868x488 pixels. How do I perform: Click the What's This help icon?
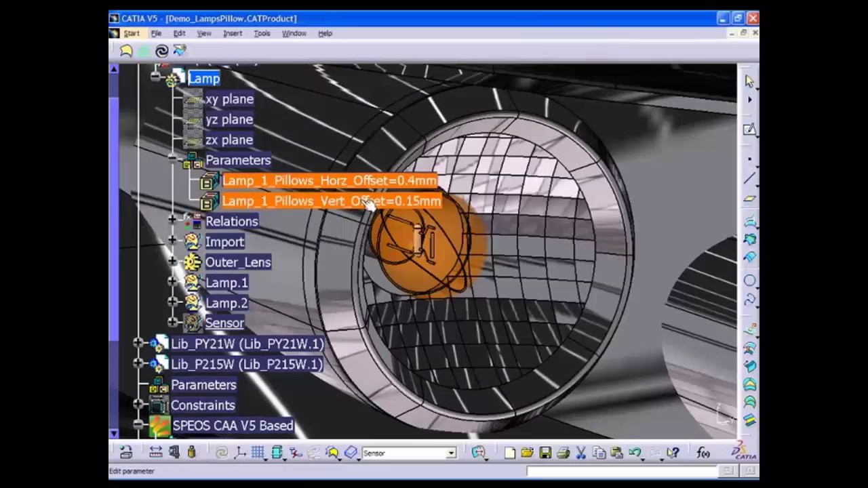[x=672, y=453]
